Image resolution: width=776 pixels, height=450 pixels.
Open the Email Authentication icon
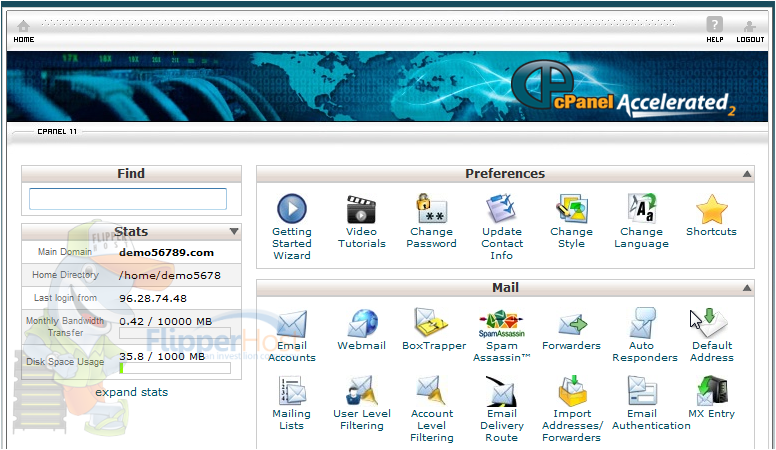[642, 391]
